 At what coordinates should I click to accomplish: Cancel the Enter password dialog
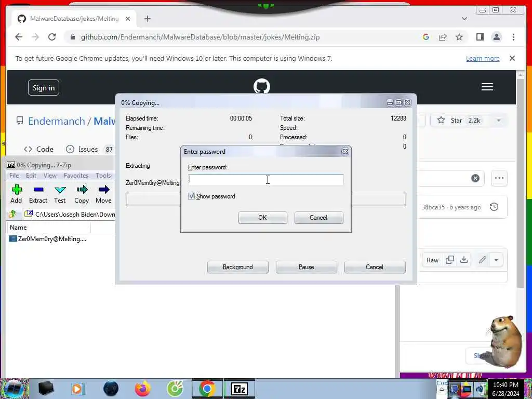pos(318,218)
